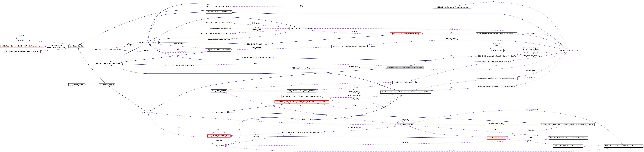Click ACE_Event_Handler::Reference_Counting_Policy node
Screen dimensions: 644x152
click(x=22, y=52)
